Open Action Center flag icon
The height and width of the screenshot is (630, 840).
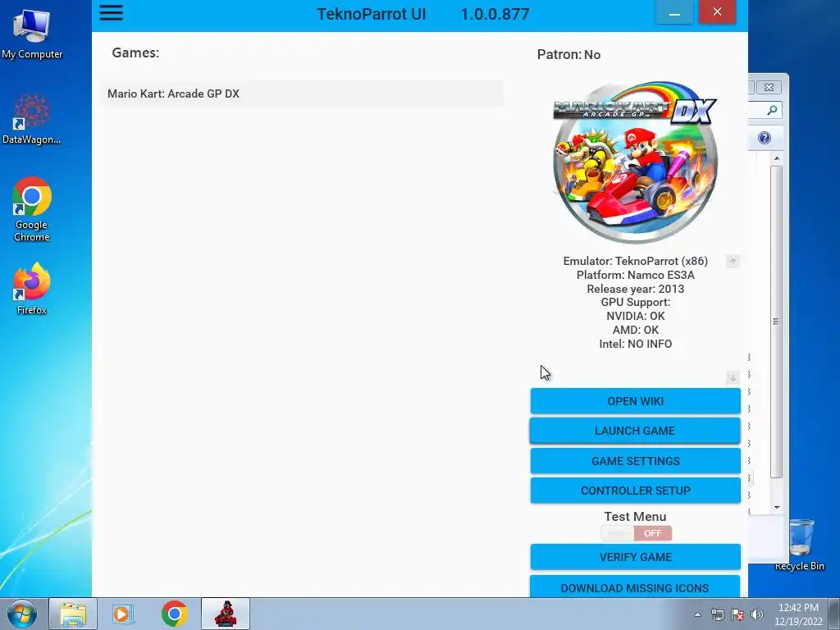click(737, 614)
